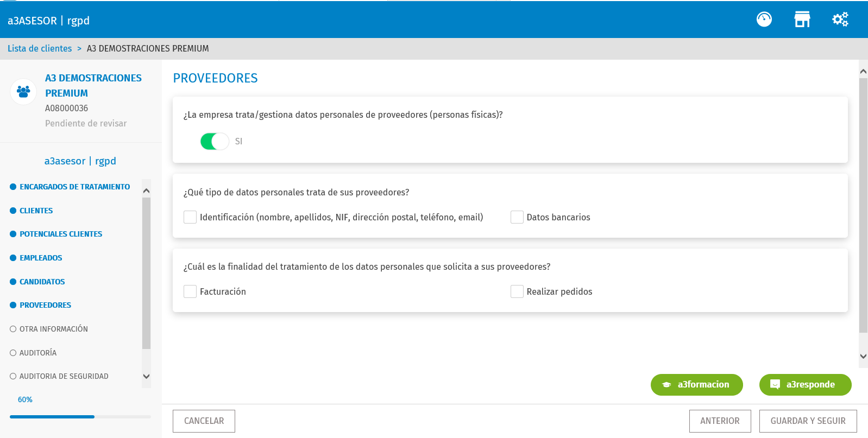Click the client group avatar icon
The height and width of the screenshot is (438, 868).
click(x=23, y=91)
